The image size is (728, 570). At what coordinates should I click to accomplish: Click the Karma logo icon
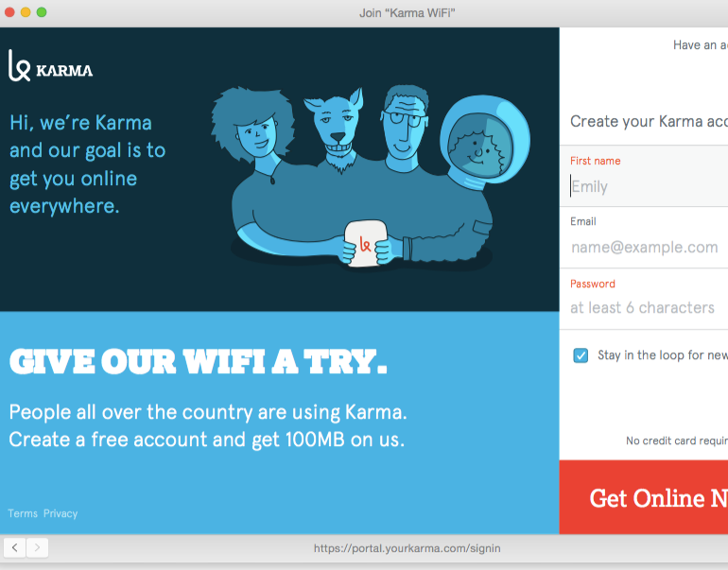coord(20,65)
